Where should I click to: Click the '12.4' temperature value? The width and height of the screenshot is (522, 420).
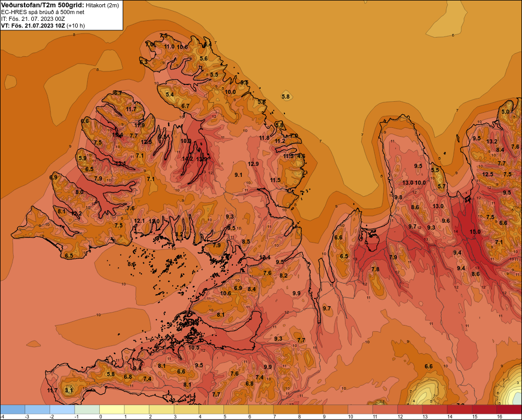265,257
